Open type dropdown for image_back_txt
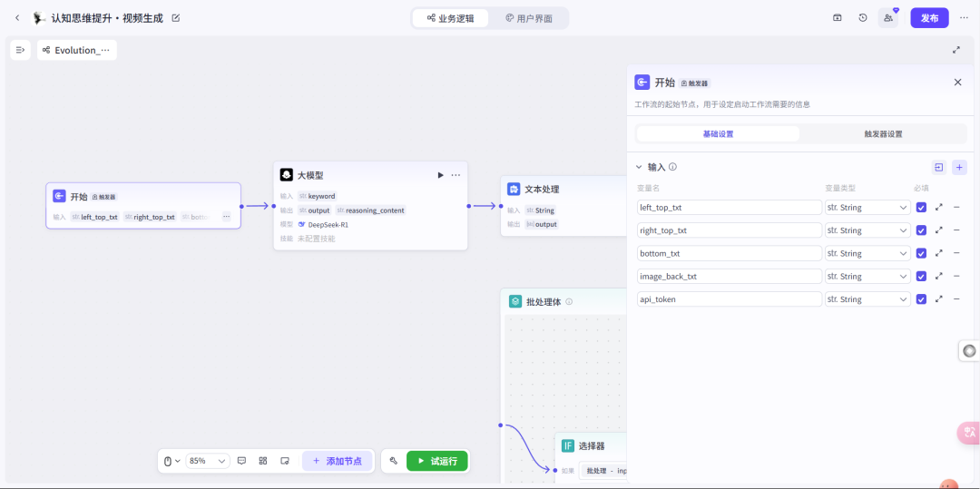The width and height of the screenshot is (980, 489). [867, 276]
